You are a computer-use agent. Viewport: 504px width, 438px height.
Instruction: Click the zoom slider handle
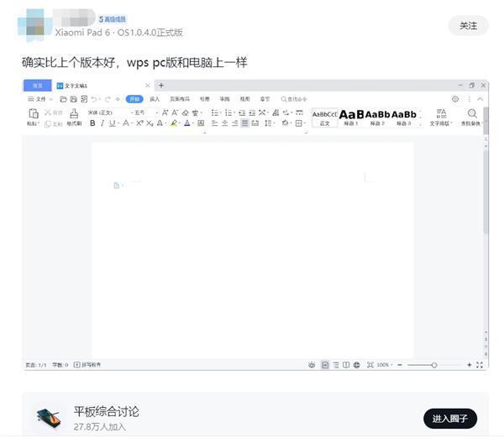[x=434, y=365]
